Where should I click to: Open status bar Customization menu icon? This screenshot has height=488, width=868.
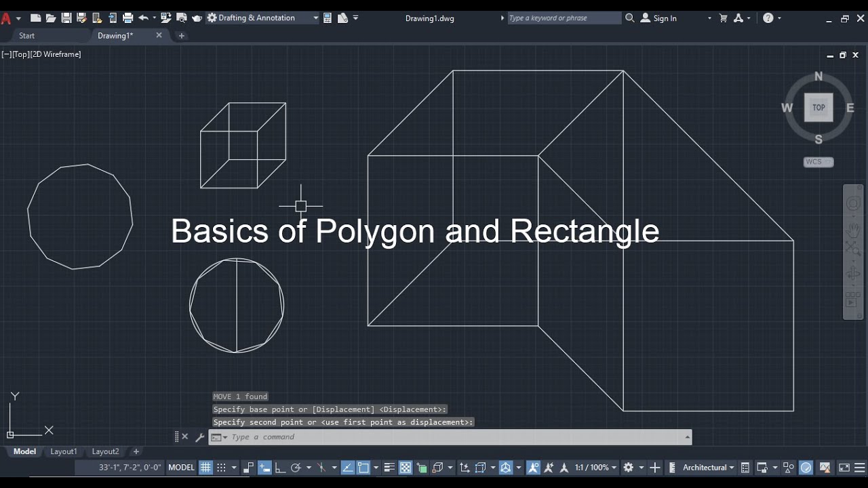(x=861, y=468)
